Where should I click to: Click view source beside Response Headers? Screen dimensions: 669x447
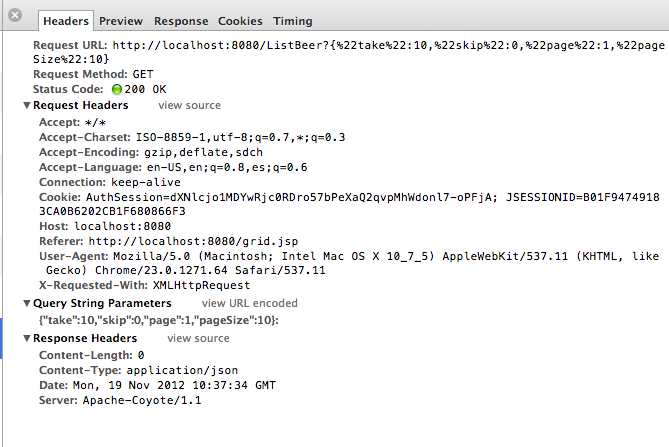[x=199, y=338]
